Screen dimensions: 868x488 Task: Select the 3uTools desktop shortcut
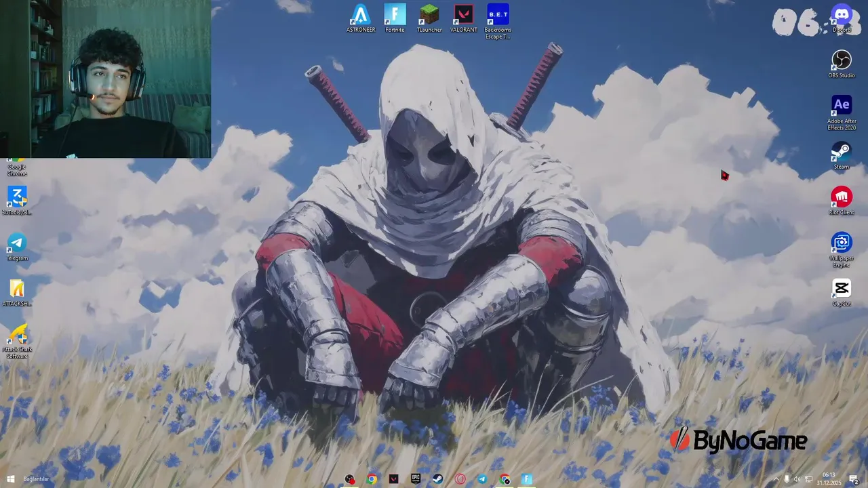[17, 201]
